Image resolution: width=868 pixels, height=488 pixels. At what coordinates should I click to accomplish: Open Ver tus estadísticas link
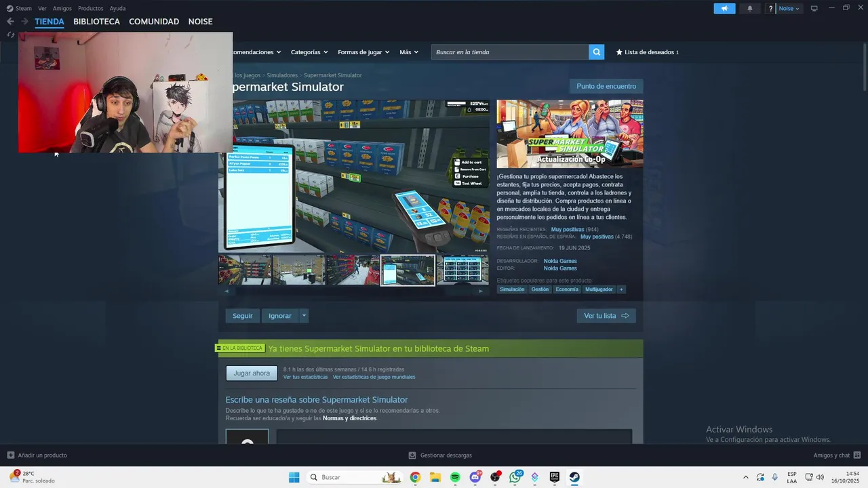pyautogui.click(x=305, y=377)
